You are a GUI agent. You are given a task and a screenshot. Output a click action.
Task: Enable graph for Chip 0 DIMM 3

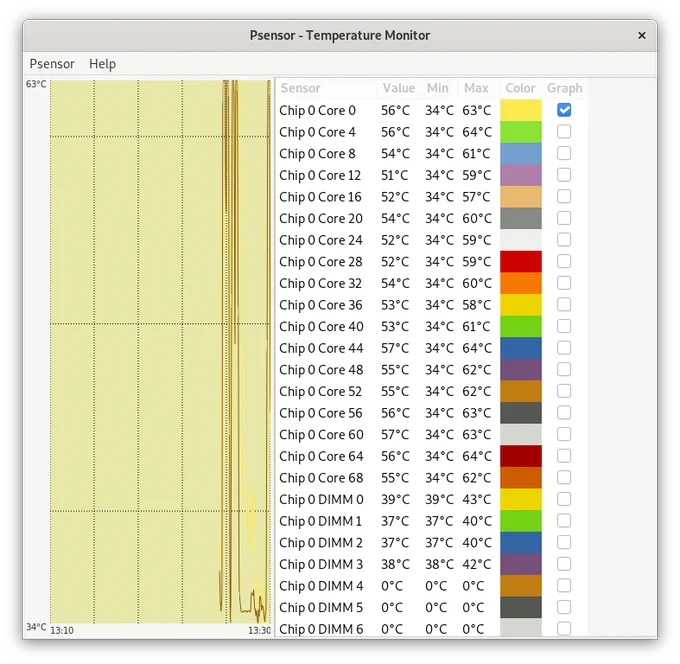click(x=564, y=564)
